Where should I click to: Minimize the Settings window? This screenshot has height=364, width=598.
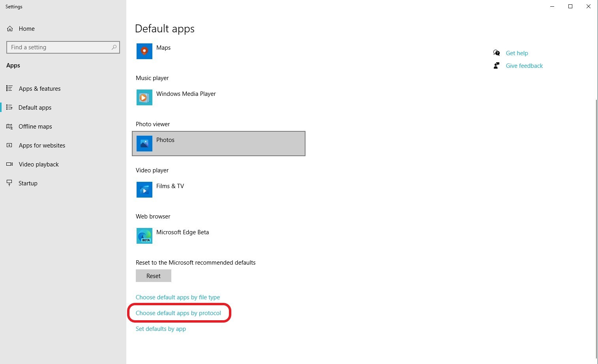click(552, 6)
